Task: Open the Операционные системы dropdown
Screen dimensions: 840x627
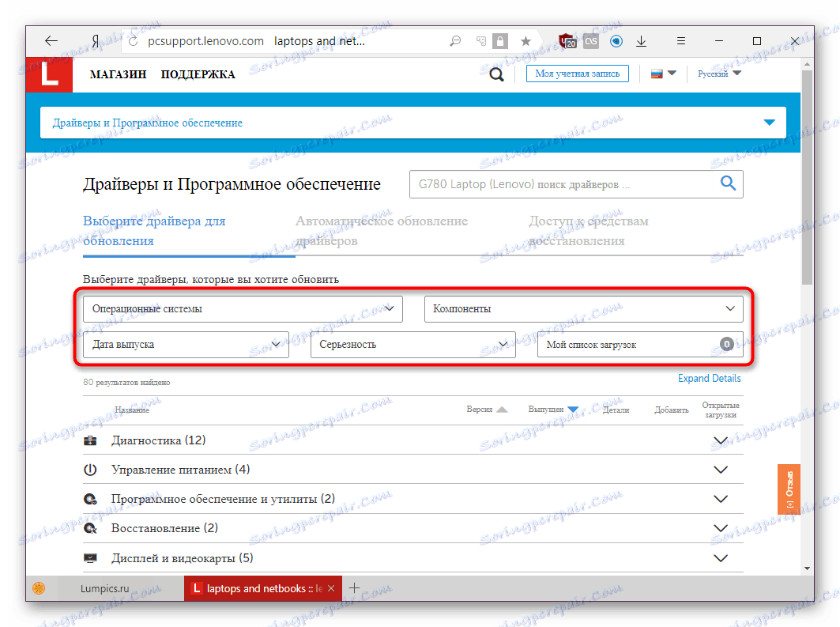Action: tap(243, 308)
